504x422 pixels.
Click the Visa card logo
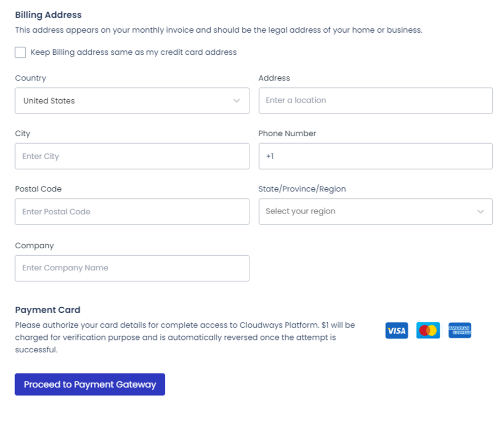click(396, 330)
